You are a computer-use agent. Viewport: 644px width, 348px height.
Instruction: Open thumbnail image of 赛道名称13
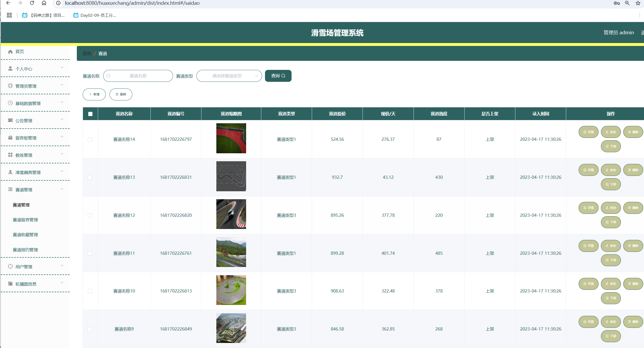tap(231, 176)
